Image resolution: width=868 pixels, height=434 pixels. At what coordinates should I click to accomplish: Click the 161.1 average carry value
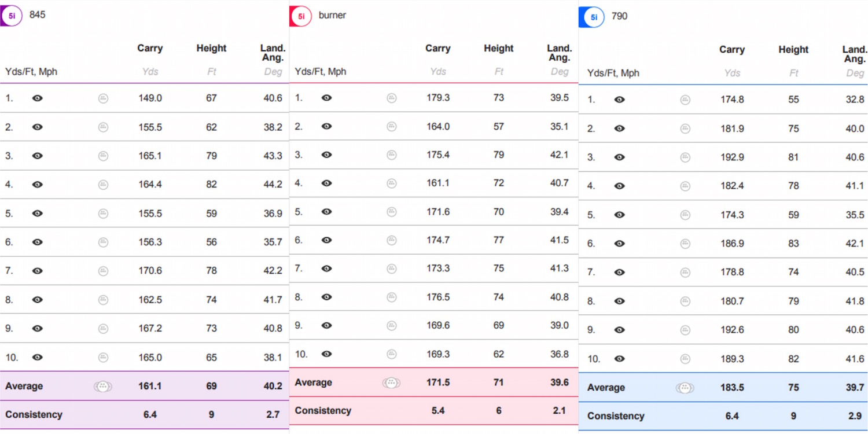click(x=150, y=386)
